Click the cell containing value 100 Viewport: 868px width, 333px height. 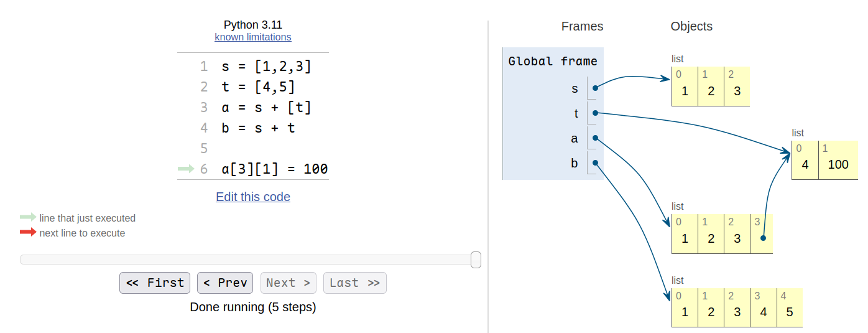click(x=838, y=165)
